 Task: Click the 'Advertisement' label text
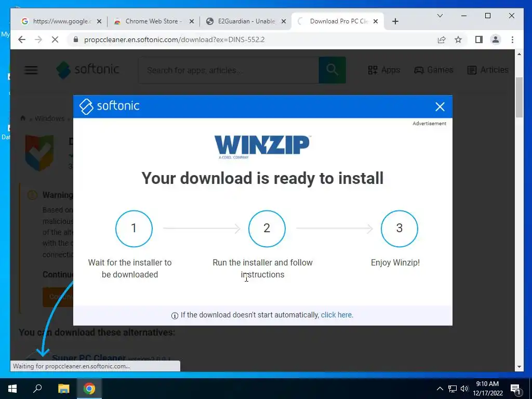pyautogui.click(x=429, y=124)
